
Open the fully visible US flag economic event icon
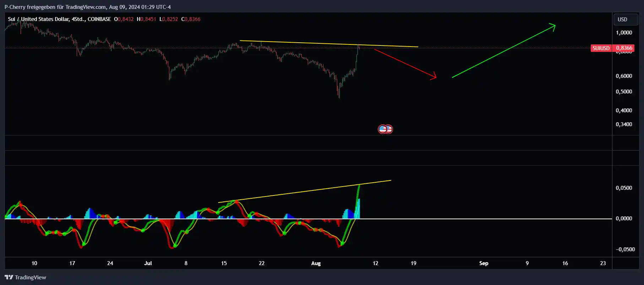[x=382, y=129]
